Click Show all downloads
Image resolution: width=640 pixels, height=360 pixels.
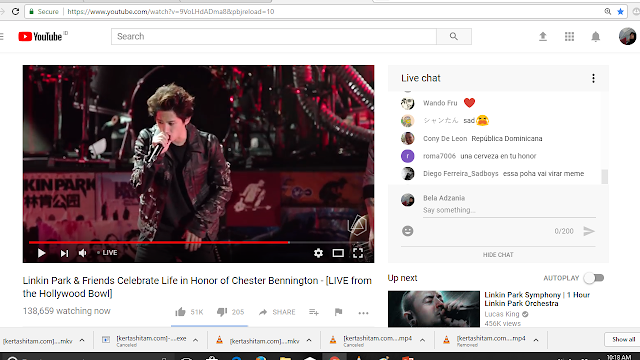624,340
